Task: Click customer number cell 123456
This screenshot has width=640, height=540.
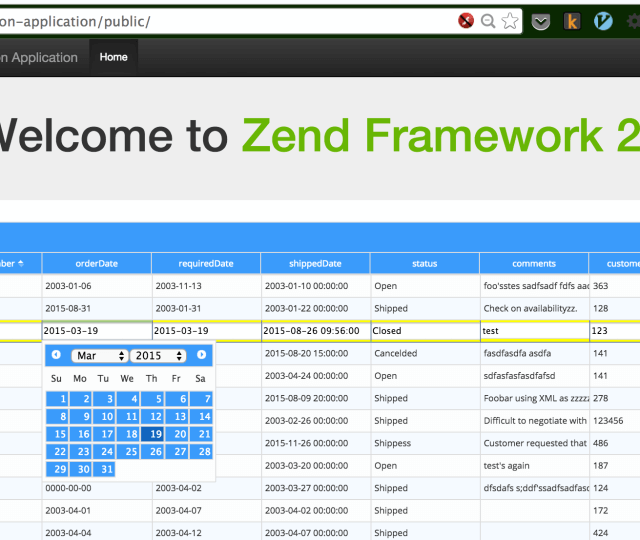Action: (x=615, y=420)
